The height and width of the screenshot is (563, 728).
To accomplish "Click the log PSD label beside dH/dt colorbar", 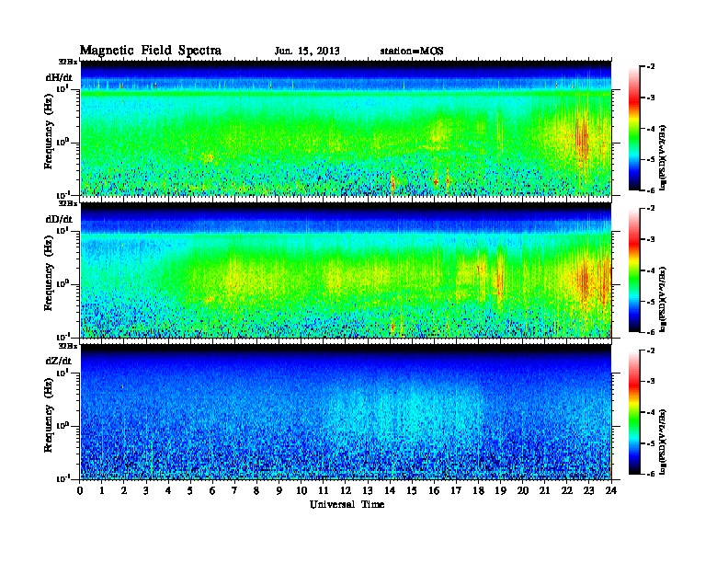I will click(664, 157).
